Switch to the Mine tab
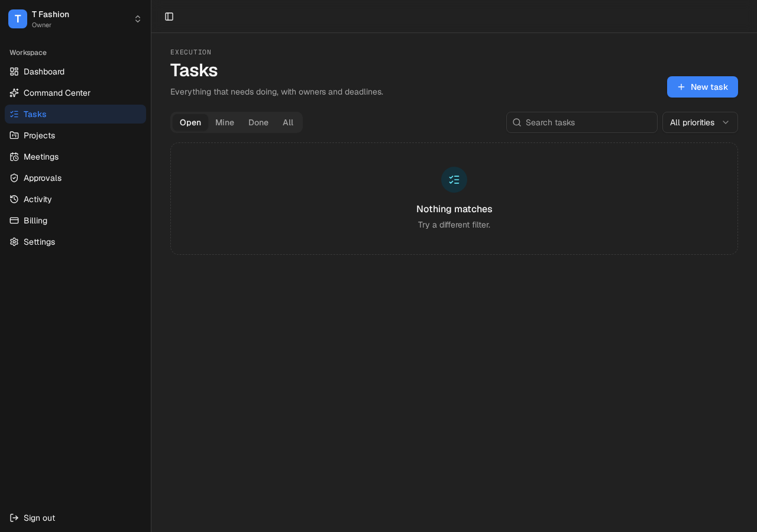 pos(225,122)
